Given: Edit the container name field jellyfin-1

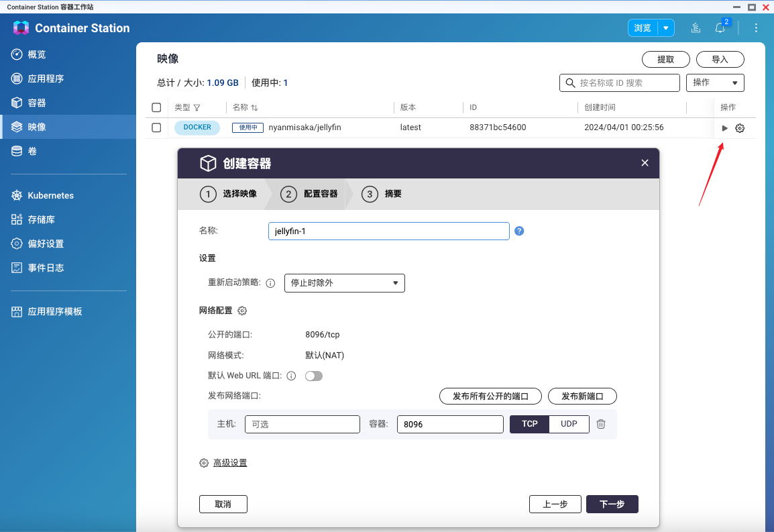Looking at the screenshot, I should [388, 231].
